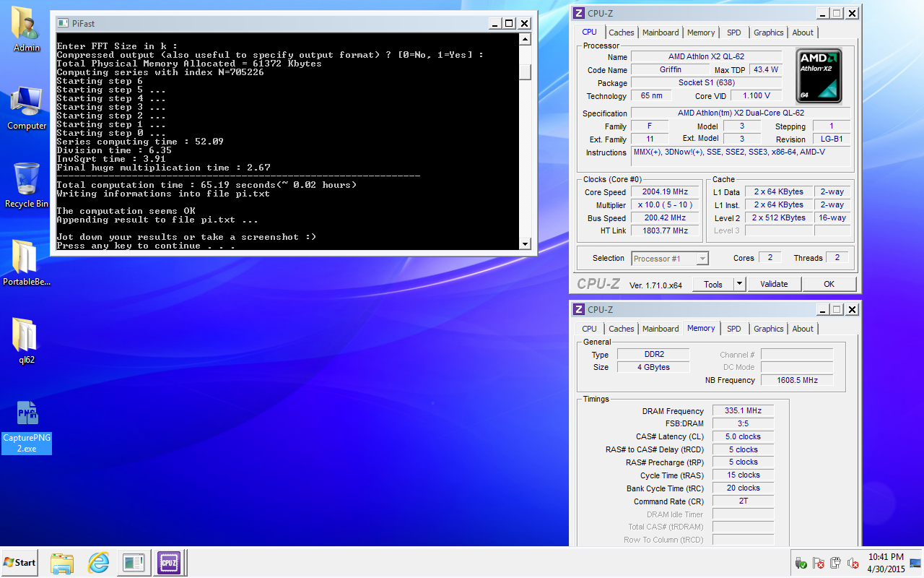Viewport: 924px width, 578px height.
Task: Click the Start button
Action: tap(20, 562)
